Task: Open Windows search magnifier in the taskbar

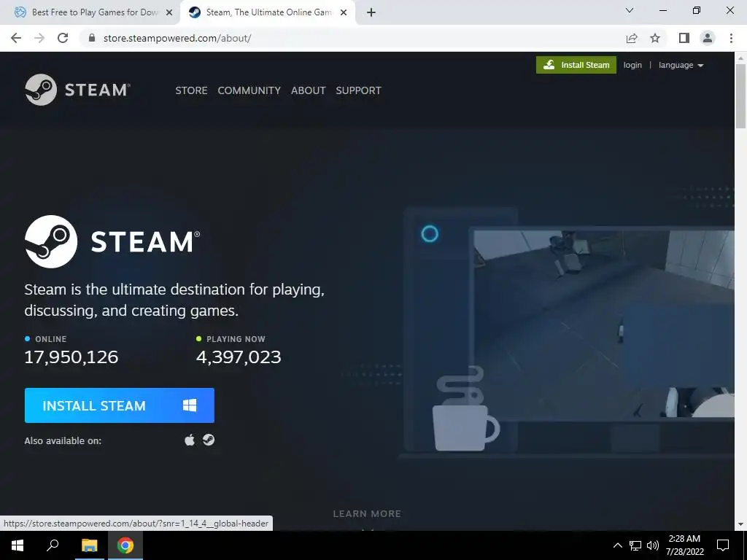Action: pos(53,545)
